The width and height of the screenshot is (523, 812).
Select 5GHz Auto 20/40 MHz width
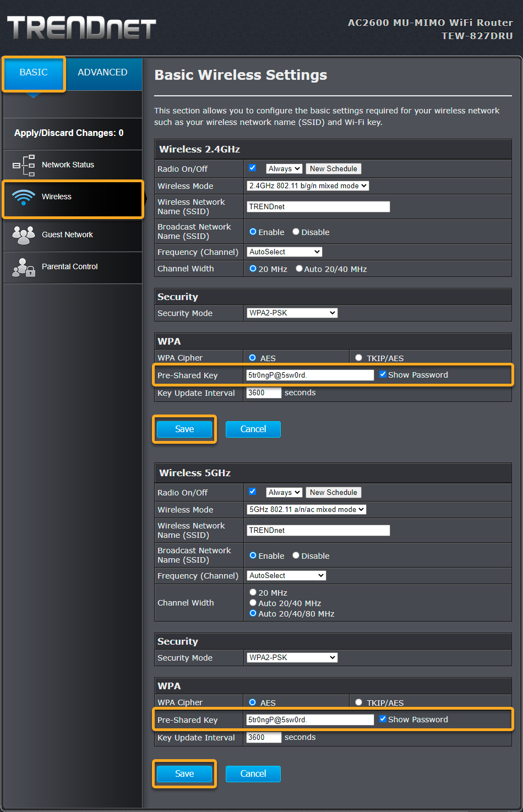pos(253,603)
